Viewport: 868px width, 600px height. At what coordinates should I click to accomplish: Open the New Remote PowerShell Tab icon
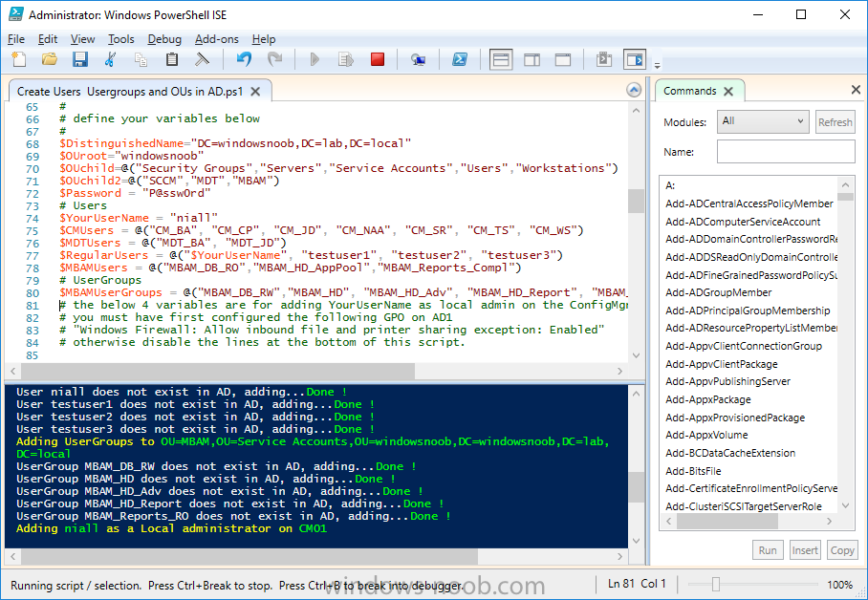(x=419, y=60)
